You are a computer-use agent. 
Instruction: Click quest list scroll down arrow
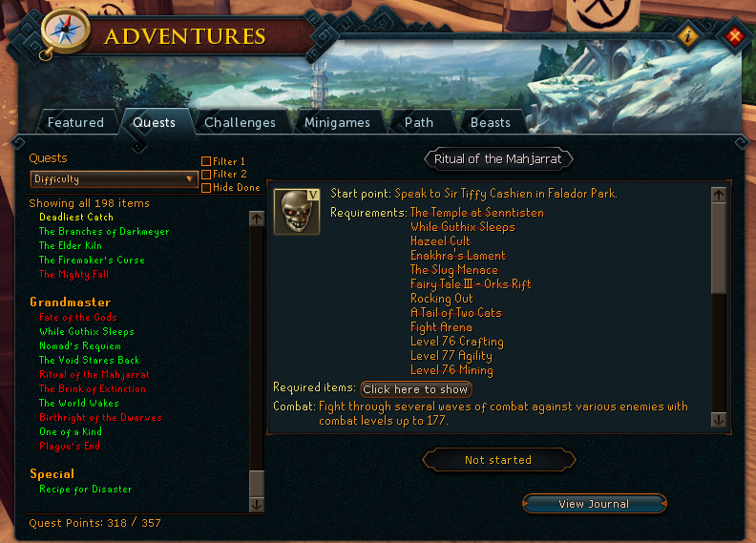tap(257, 505)
